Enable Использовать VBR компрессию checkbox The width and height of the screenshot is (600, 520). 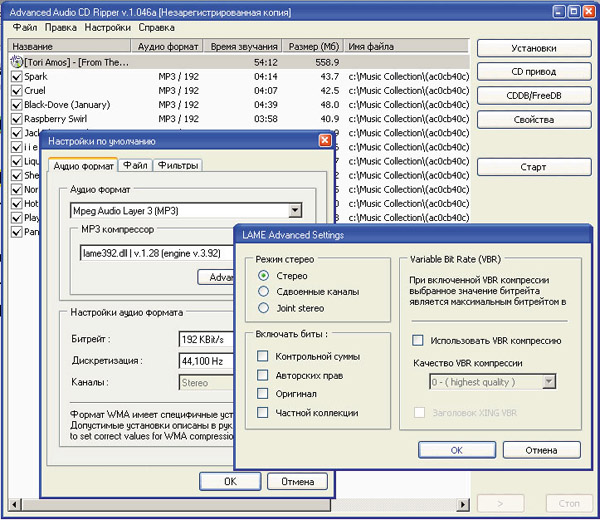[x=417, y=340]
